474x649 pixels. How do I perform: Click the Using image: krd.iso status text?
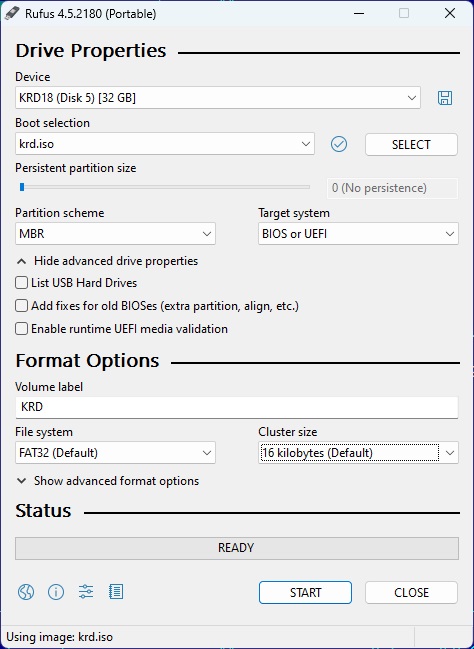click(x=59, y=637)
